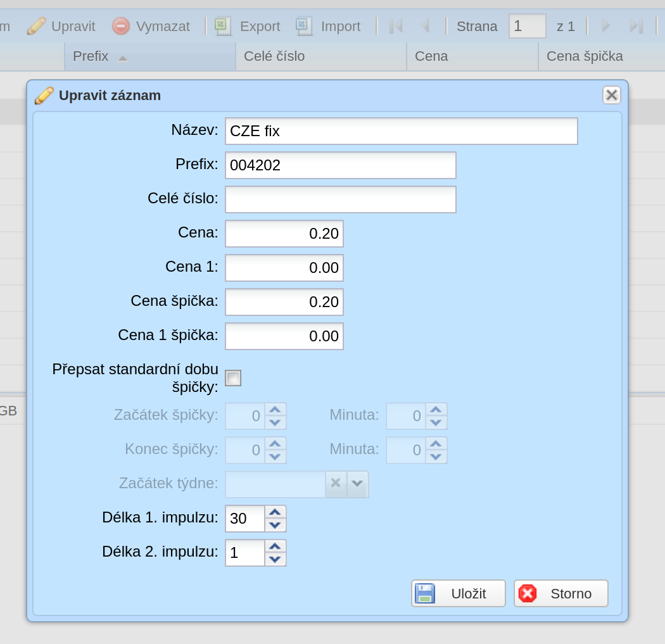Go to previous page arrow
Image resolution: width=665 pixels, height=644 pixels.
tap(426, 27)
